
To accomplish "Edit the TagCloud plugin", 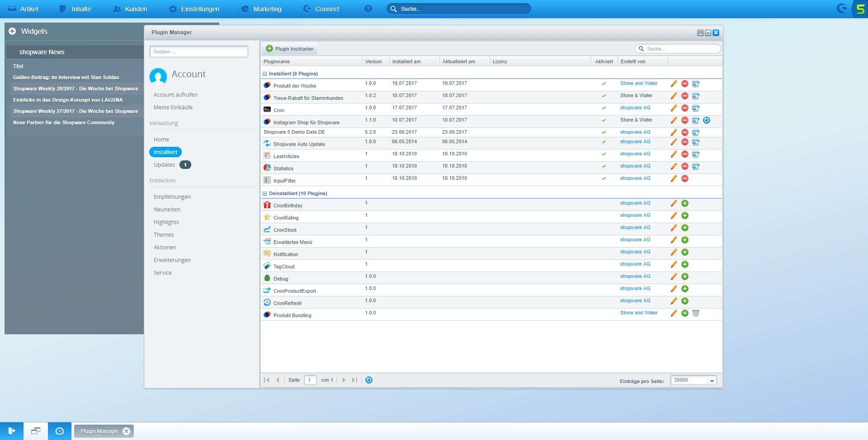I will (674, 264).
